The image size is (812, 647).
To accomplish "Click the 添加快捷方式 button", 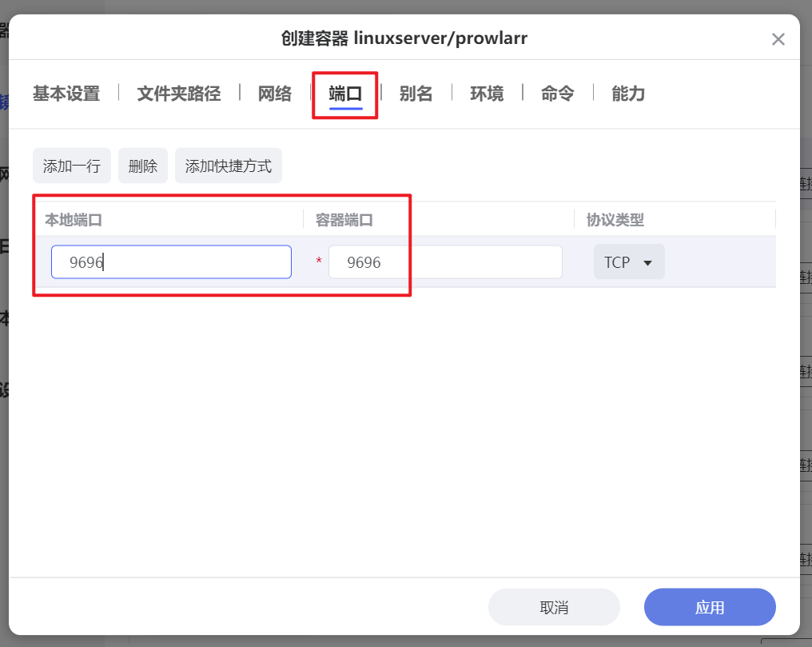I will click(x=229, y=166).
